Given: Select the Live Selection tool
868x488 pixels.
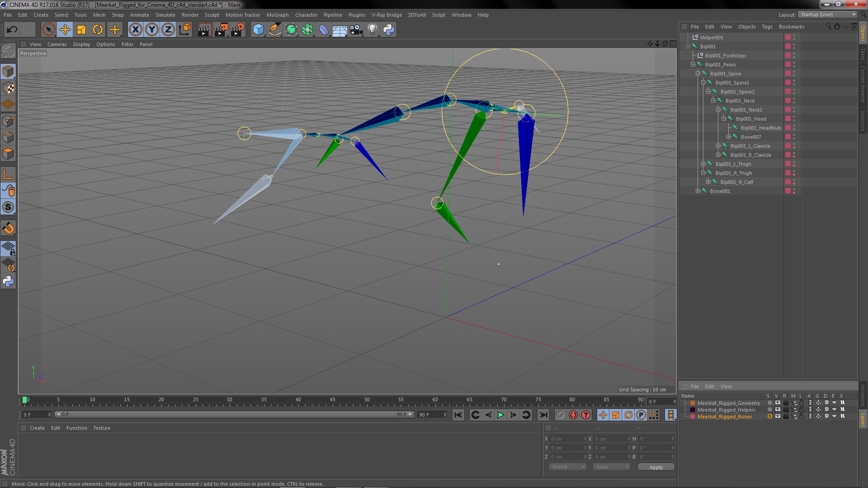Looking at the screenshot, I should (48, 30).
